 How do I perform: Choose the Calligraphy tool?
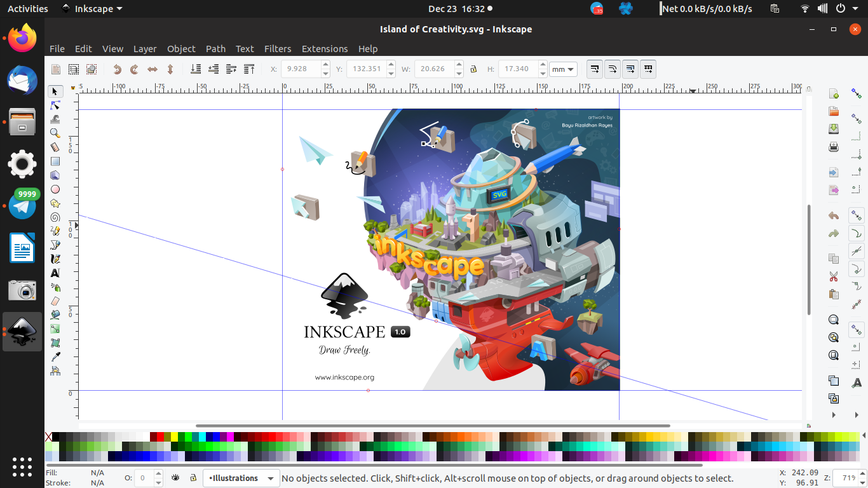click(55, 259)
